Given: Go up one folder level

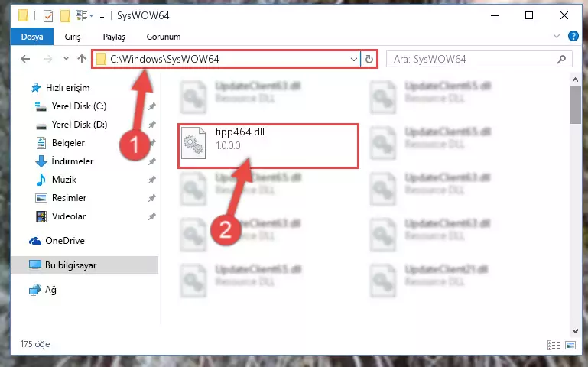Looking at the screenshot, I should pos(82,59).
